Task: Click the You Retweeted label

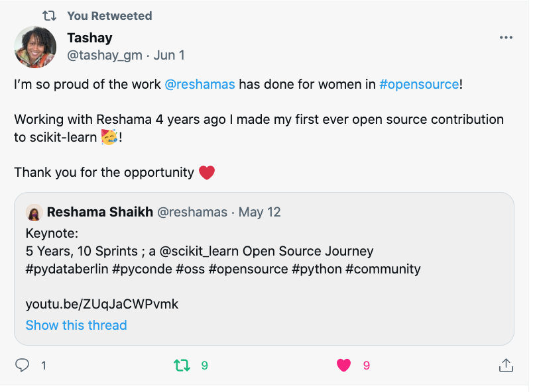Action: tap(109, 15)
